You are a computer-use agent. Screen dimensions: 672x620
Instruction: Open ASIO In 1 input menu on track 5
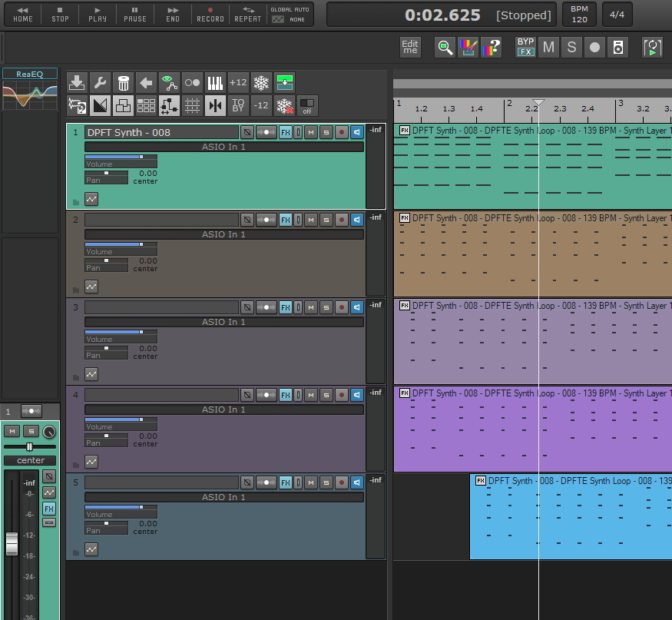223,497
